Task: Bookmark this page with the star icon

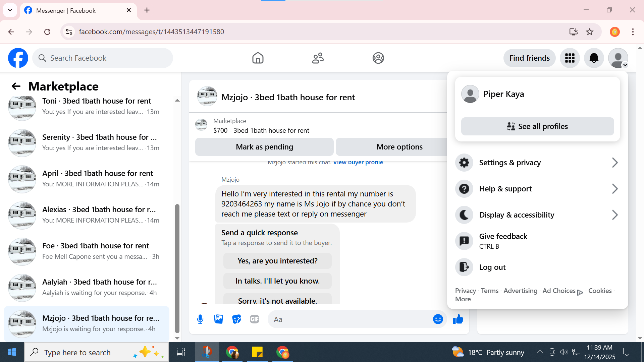Action: point(589,32)
